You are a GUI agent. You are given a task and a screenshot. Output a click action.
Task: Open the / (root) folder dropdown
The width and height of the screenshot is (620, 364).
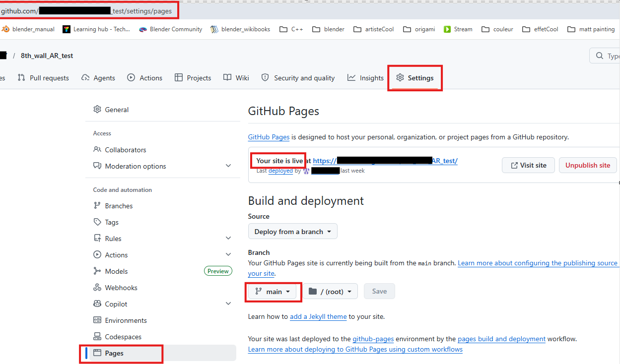pos(331,292)
